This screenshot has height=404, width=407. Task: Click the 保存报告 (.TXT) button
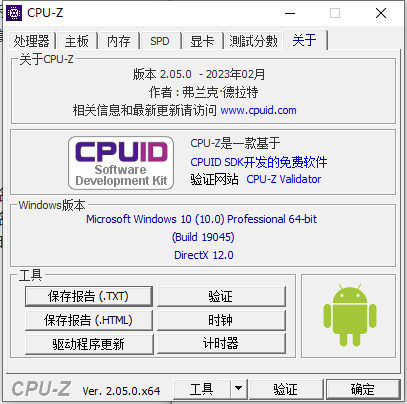pyautogui.click(x=89, y=296)
